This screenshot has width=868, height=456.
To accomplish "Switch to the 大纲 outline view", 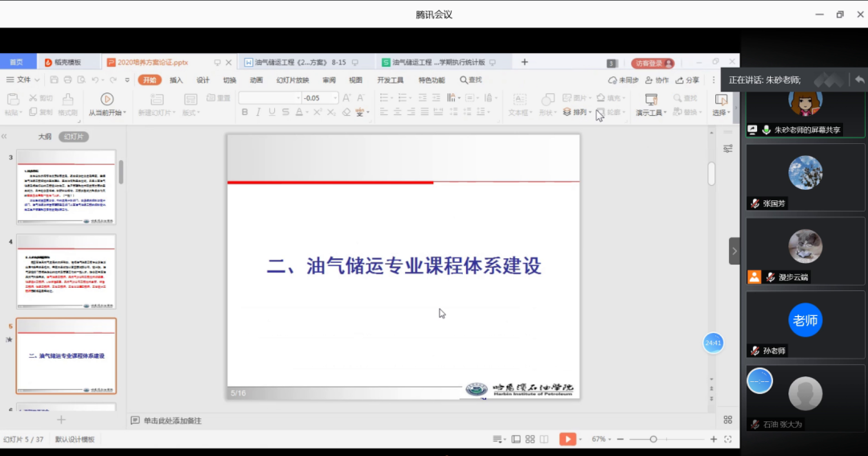I will (45, 137).
